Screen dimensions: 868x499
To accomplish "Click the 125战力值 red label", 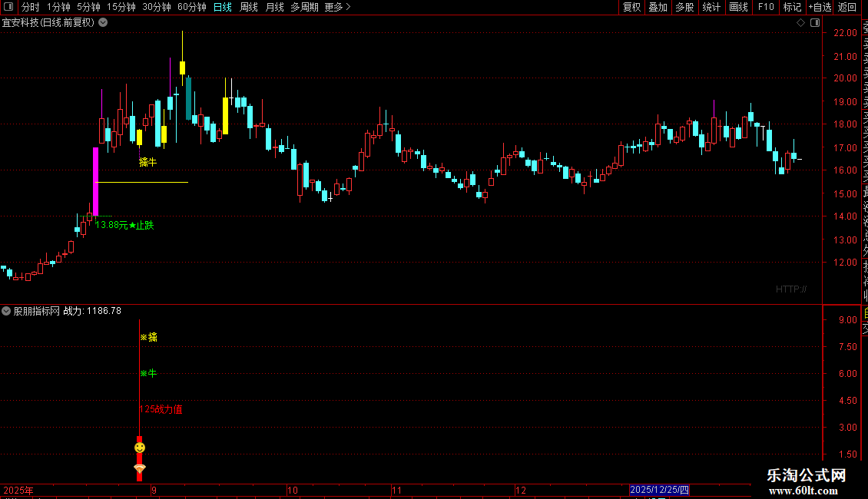I will (x=161, y=409).
